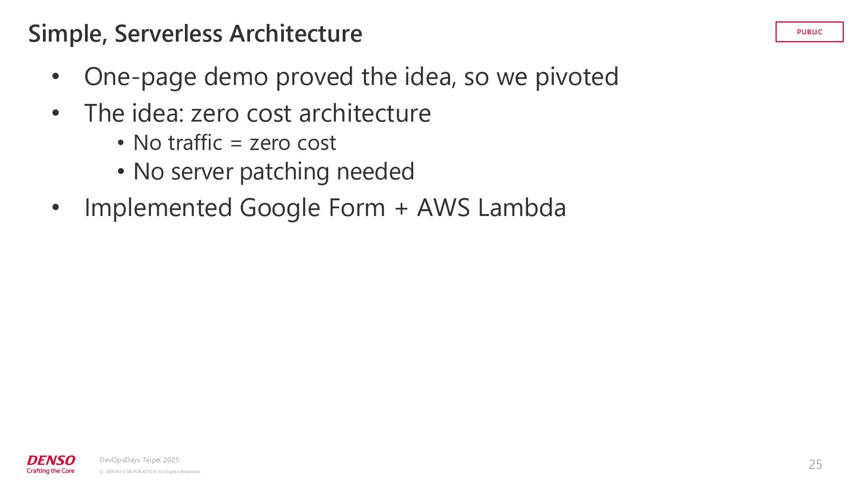Click the PUBLIC classification badge
The height and width of the screenshot is (488, 868).
(x=809, y=32)
